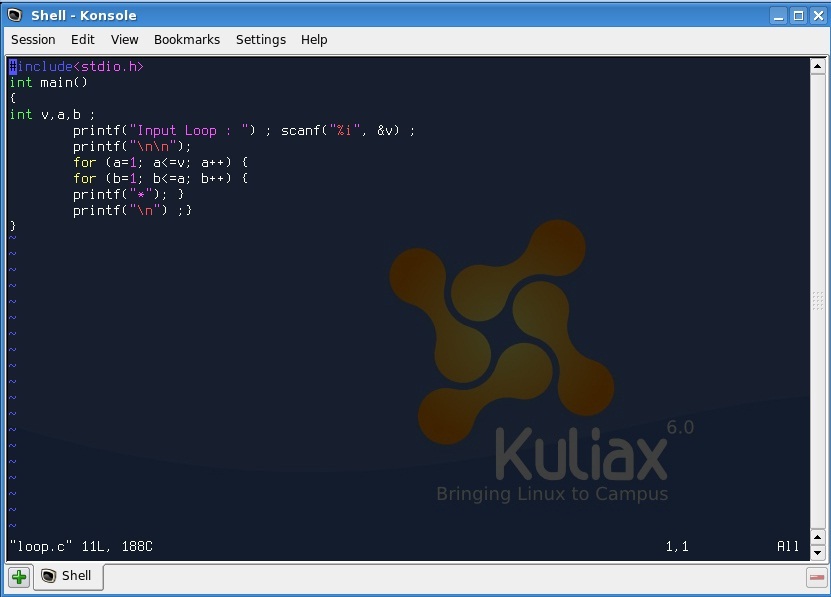Open the Edit menu
831x597 pixels.
tap(83, 40)
